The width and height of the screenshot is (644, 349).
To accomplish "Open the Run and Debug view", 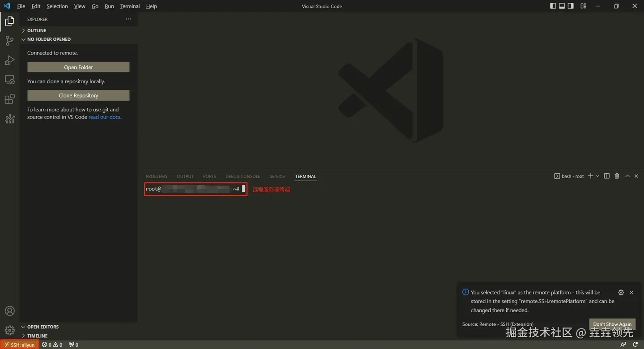I will (x=9, y=60).
